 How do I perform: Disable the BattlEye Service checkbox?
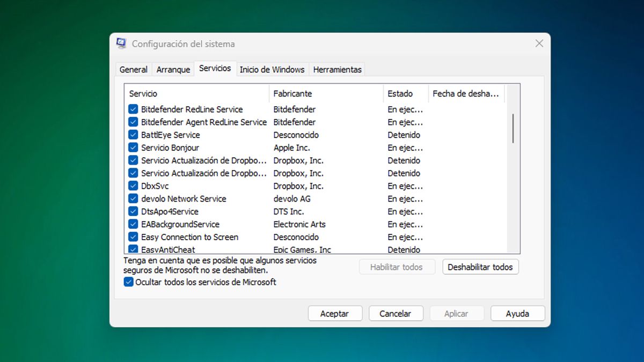(133, 135)
